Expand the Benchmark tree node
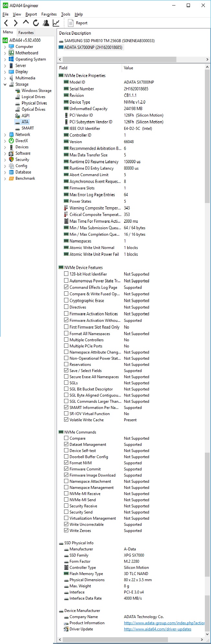The height and width of the screenshot is (644, 211). [5, 178]
